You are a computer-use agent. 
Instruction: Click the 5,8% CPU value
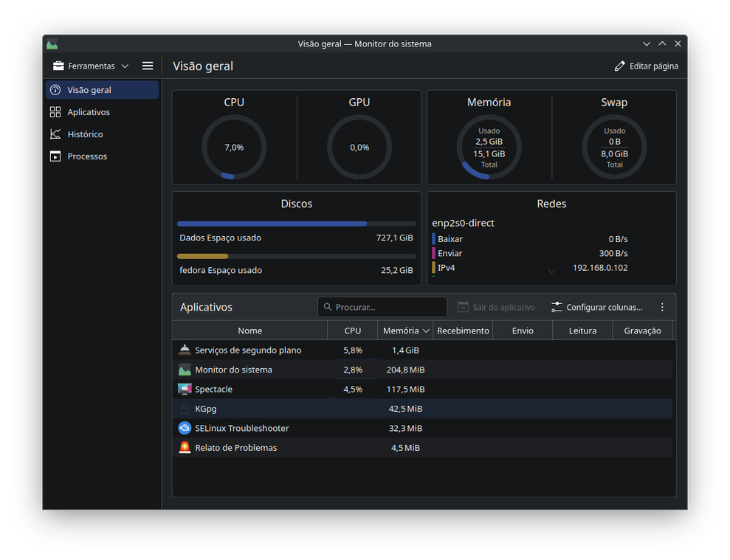(353, 350)
